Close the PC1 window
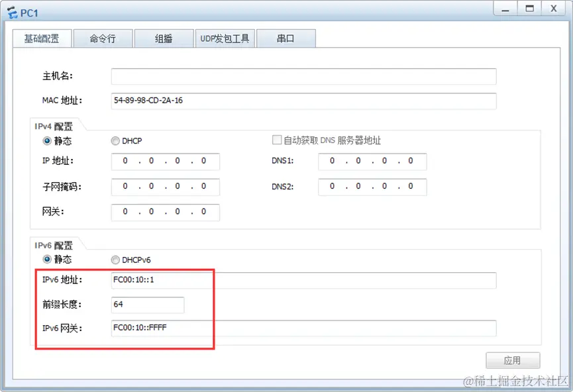Image resolution: width=573 pixels, height=392 pixels. tap(554, 9)
